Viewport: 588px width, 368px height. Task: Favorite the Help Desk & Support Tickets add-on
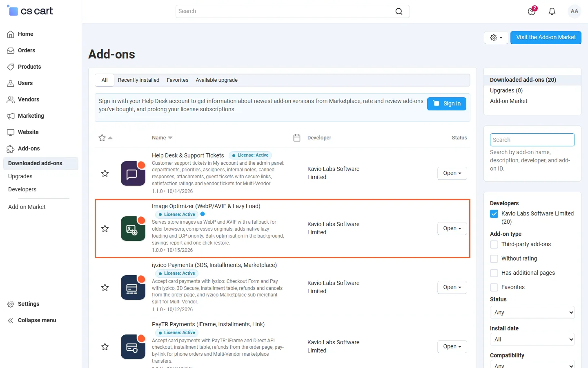click(x=105, y=173)
